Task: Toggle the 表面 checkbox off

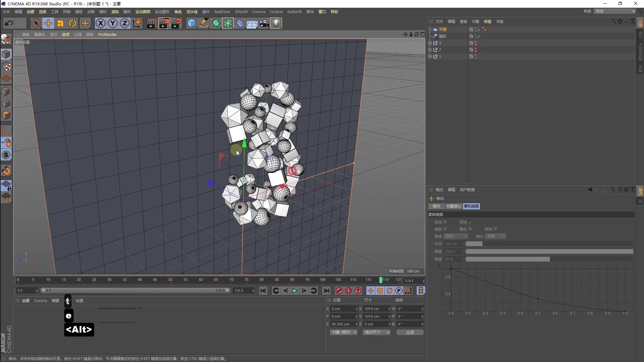Action: pyautogui.click(x=446, y=229)
